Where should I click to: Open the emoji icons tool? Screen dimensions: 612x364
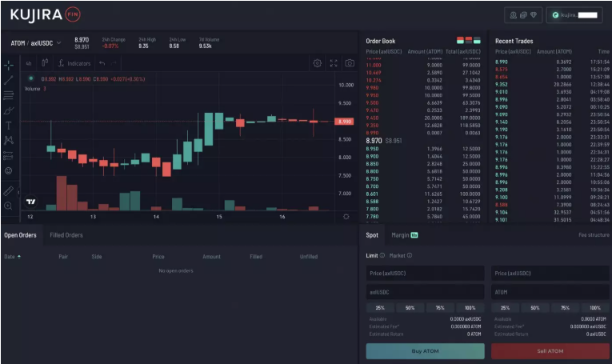(x=9, y=171)
